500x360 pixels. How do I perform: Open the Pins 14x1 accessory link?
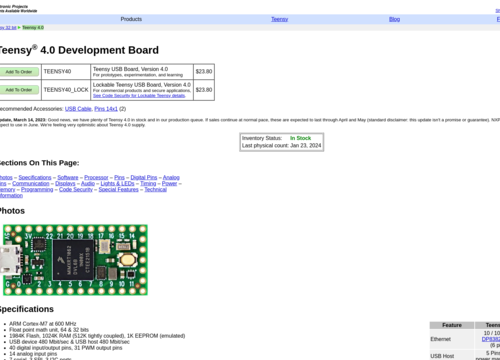[x=106, y=109]
